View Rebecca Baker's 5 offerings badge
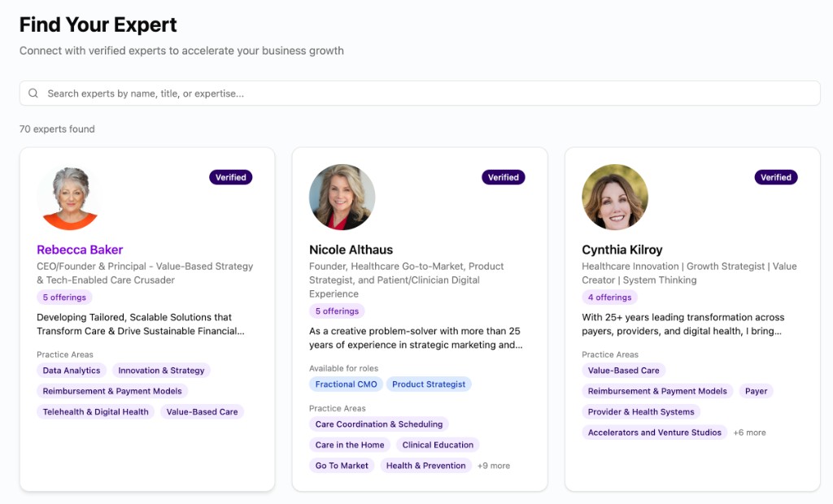This screenshot has height=504, width=833. (64, 298)
